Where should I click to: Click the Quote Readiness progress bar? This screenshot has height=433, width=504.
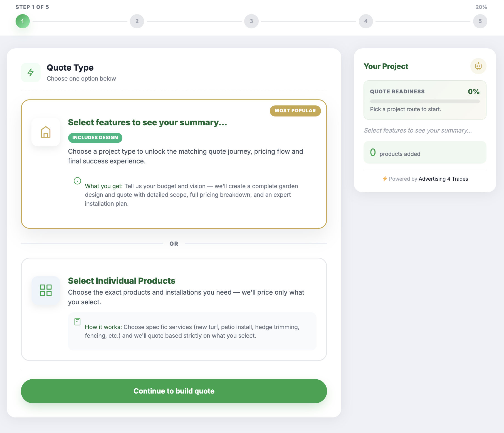pos(425,101)
